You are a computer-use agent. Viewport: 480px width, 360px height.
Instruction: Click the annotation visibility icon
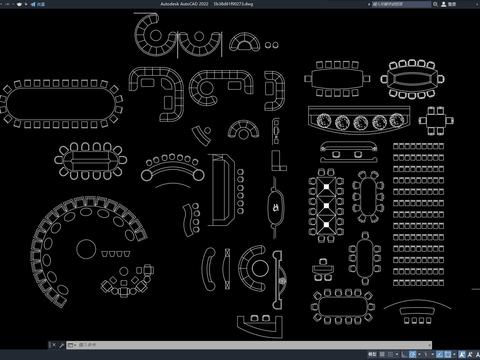point(461,354)
